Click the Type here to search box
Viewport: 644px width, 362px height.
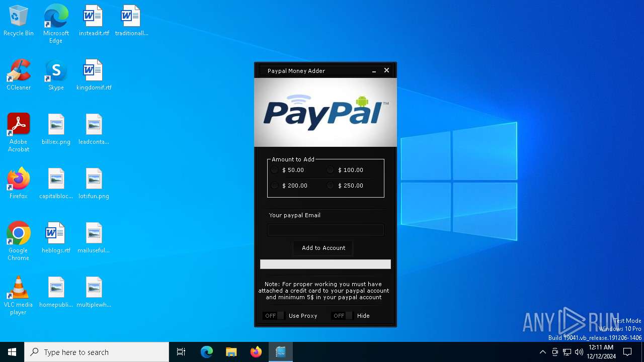pyautogui.click(x=97, y=352)
